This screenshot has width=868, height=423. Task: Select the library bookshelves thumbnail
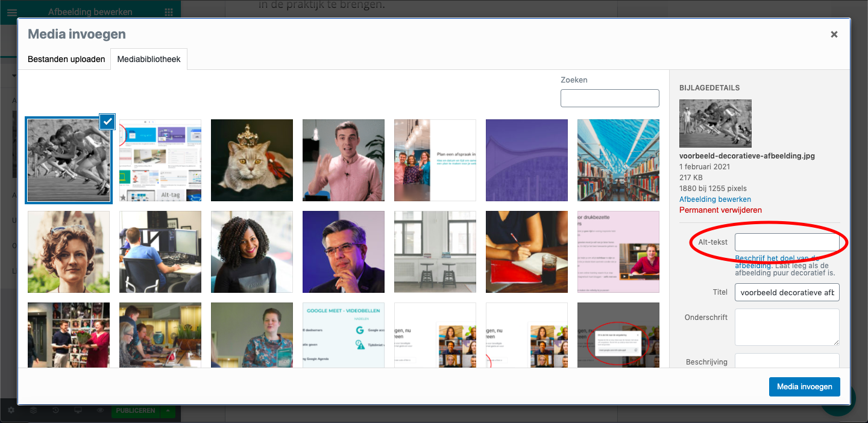(x=618, y=160)
